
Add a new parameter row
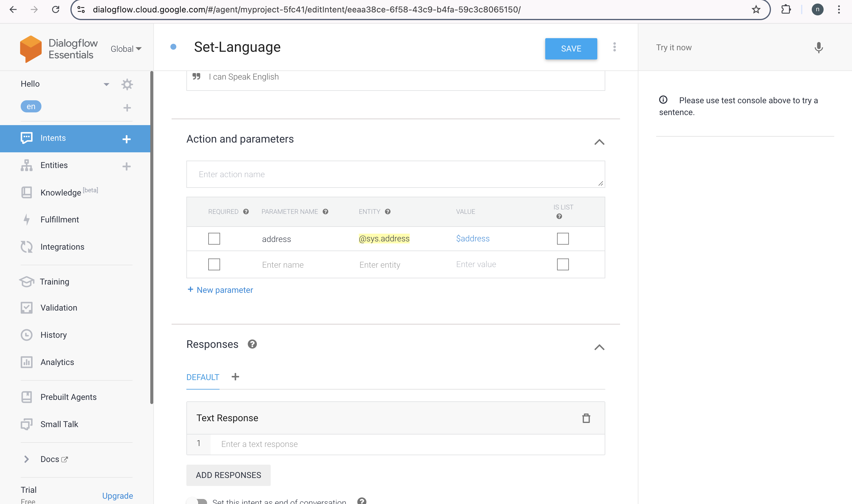(x=220, y=290)
